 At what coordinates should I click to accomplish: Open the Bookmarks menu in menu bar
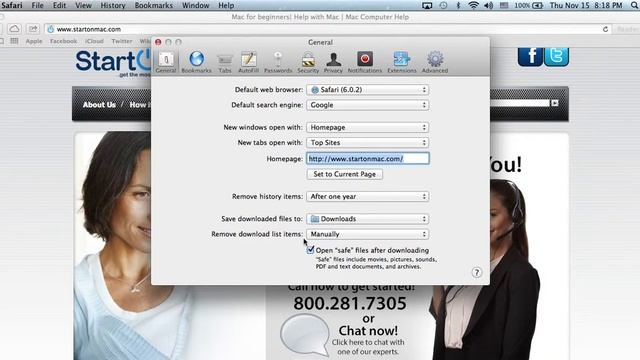(153, 5)
